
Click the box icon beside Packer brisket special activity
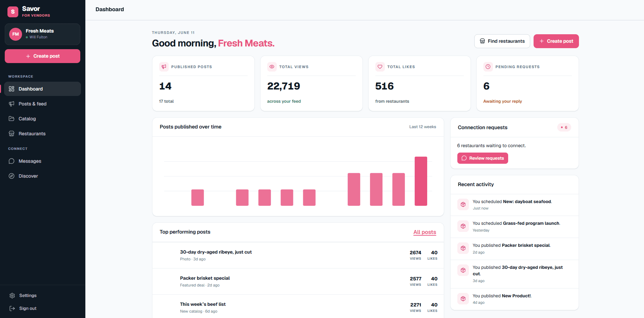[x=463, y=248]
